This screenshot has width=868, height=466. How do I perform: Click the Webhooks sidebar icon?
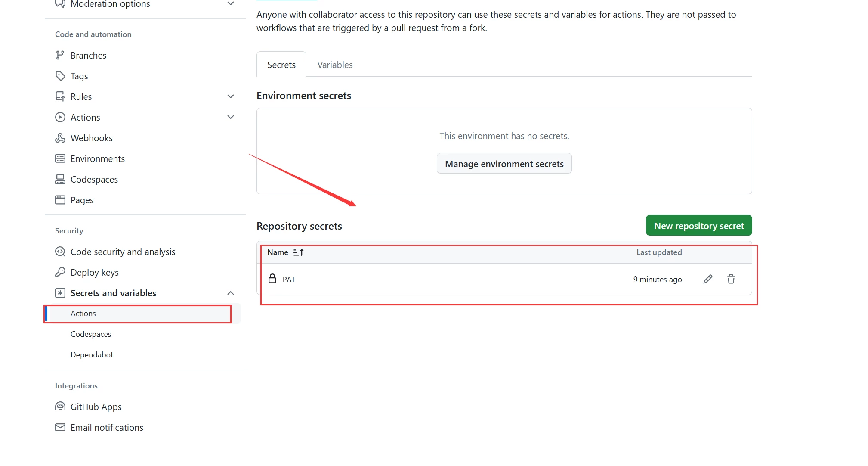click(x=60, y=138)
